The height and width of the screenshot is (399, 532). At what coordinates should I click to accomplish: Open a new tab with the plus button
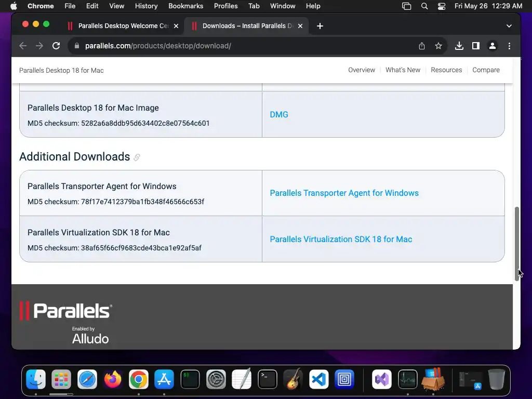[x=320, y=26]
